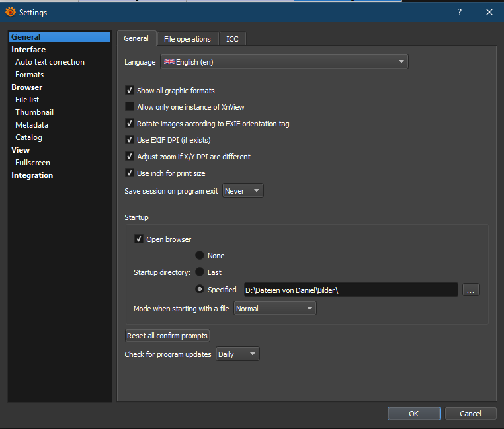Open Save session on exit dropdown

[243, 190]
